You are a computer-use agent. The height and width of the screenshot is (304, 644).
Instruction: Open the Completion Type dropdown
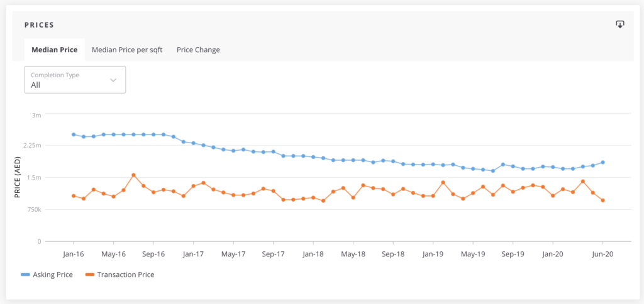tap(75, 80)
